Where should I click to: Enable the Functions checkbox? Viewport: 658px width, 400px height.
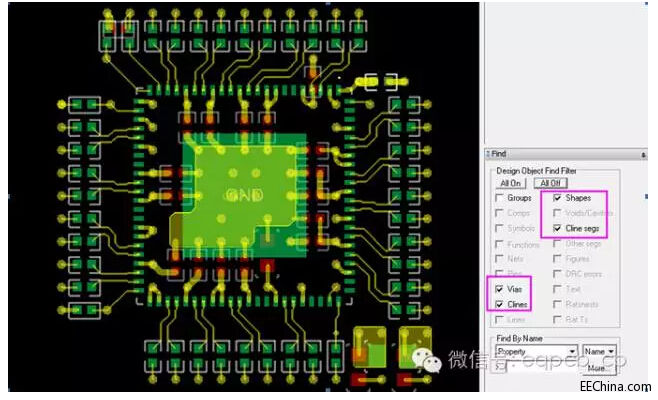(500, 243)
